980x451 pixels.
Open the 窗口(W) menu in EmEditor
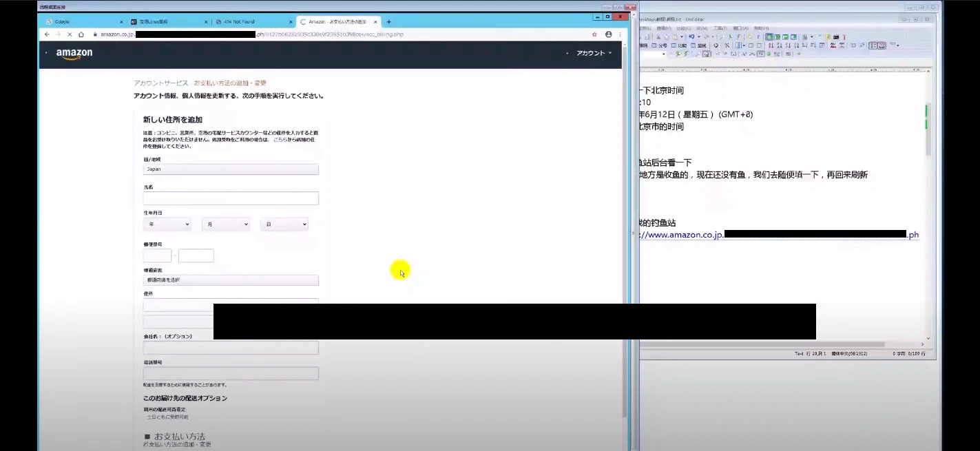click(740, 28)
